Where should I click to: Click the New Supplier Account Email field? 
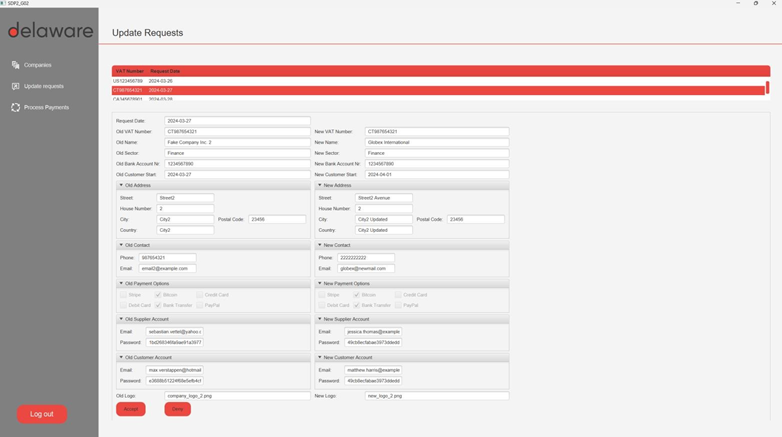(373, 332)
